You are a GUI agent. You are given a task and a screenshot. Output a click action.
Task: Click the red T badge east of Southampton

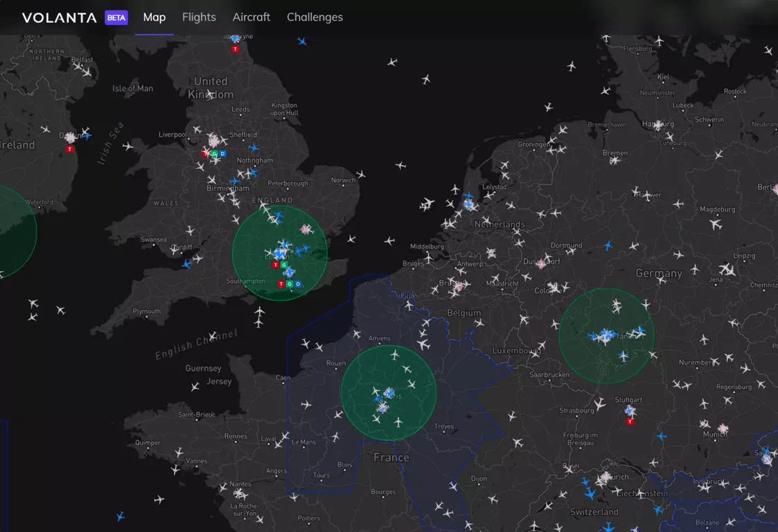tap(281, 284)
